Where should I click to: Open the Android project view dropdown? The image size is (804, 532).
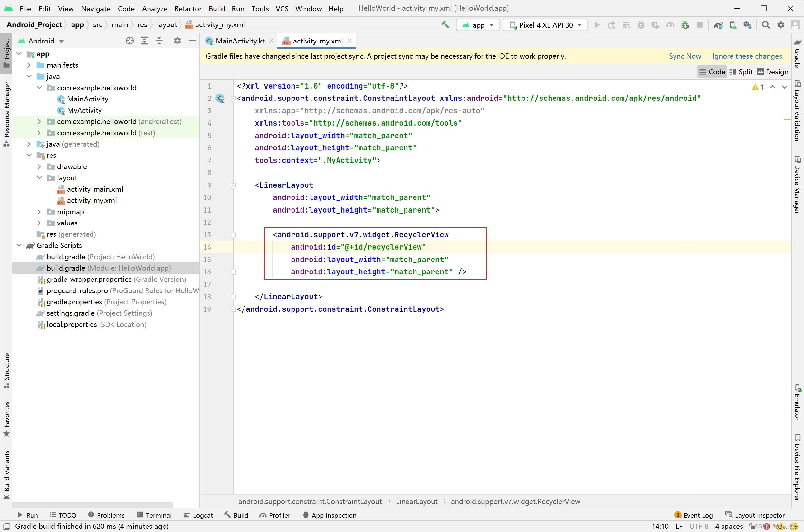42,41
